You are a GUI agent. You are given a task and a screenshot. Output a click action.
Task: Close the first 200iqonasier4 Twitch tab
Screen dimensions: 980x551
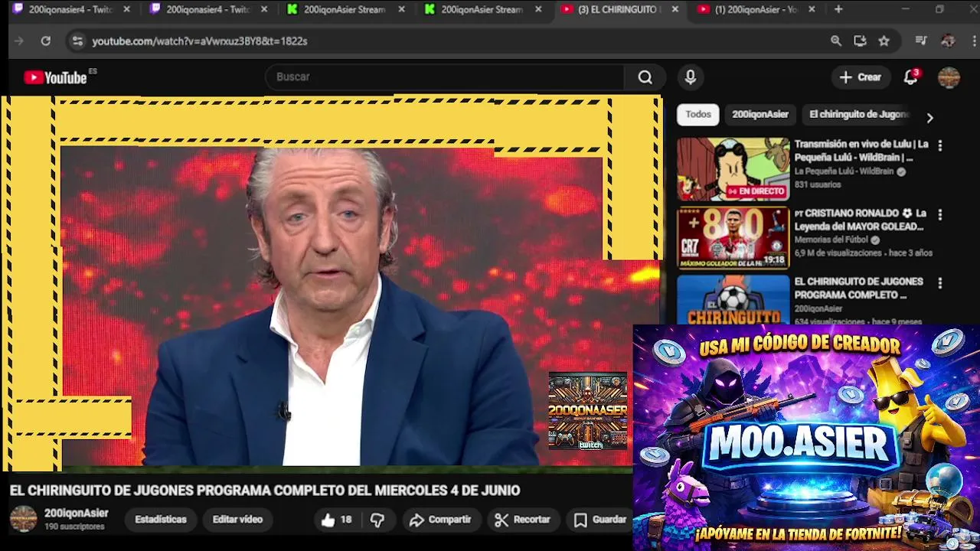126,9
